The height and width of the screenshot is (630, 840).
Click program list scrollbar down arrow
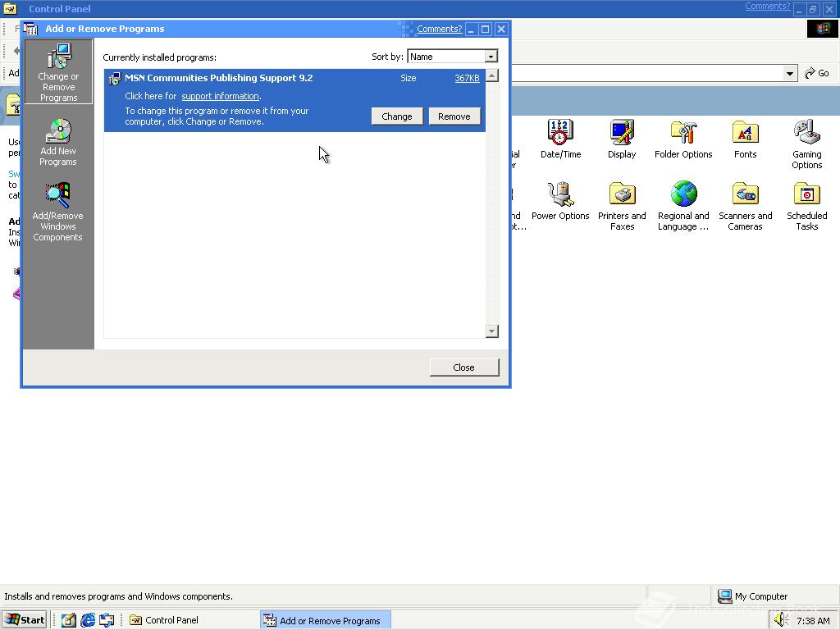pyautogui.click(x=492, y=331)
